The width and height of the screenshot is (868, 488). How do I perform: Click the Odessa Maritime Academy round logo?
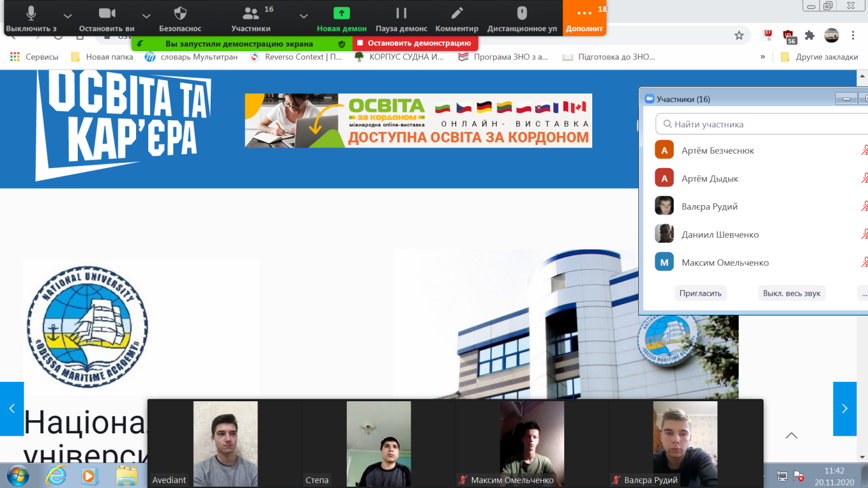pyautogui.click(x=87, y=327)
